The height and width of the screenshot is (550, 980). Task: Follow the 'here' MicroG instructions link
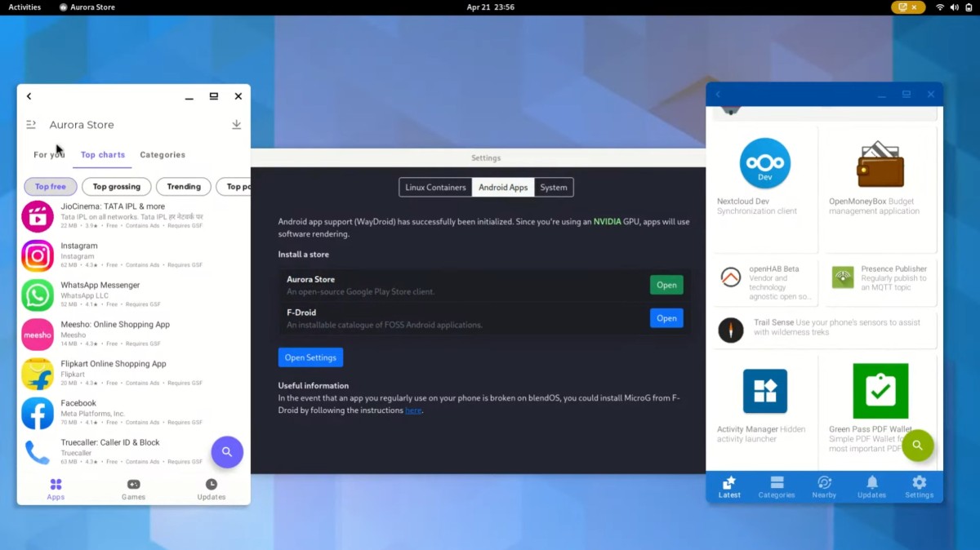click(x=413, y=410)
